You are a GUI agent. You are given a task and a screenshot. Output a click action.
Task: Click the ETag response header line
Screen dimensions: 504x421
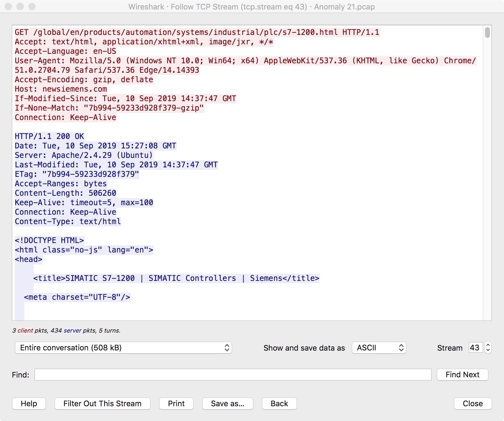pyautogui.click(x=77, y=174)
